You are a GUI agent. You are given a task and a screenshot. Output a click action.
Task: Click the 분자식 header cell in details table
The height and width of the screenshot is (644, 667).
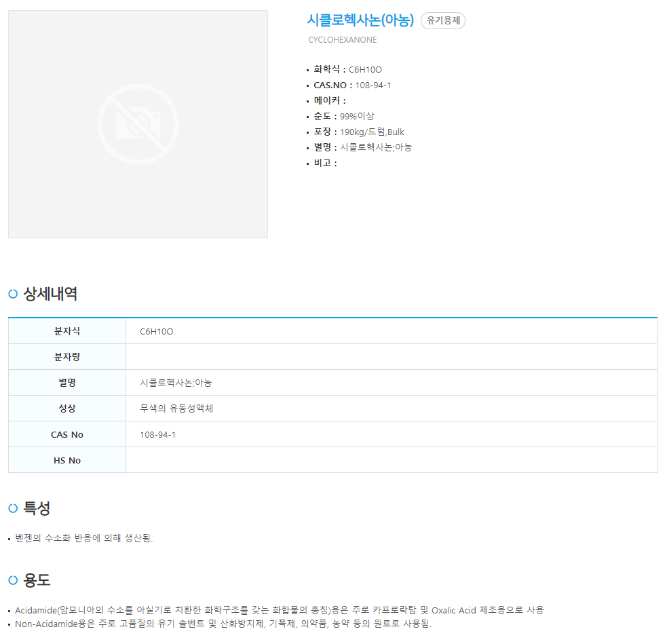[x=67, y=331]
